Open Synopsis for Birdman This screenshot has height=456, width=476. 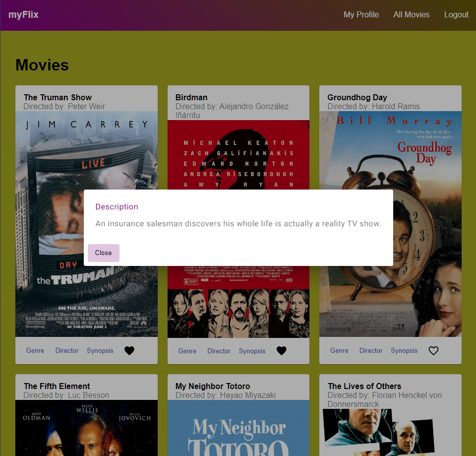click(x=252, y=351)
